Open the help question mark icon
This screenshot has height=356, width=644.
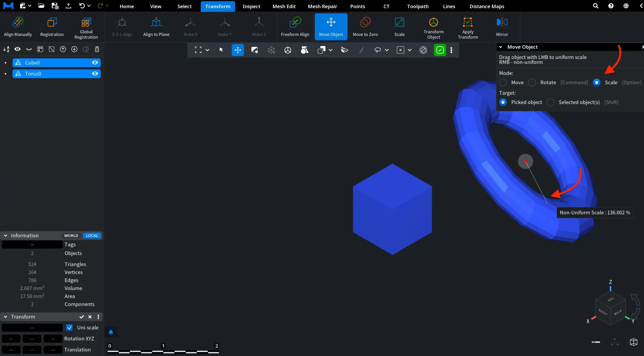[x=611, y=6]
